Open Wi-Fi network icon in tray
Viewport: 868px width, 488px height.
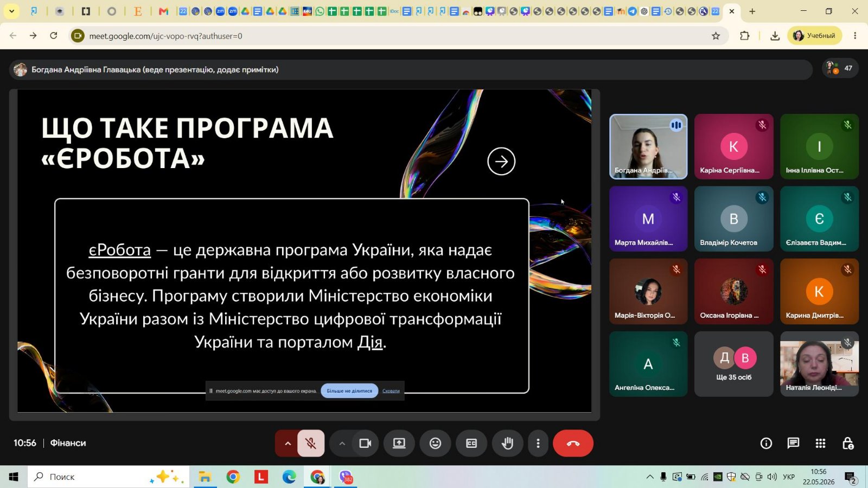pos(704,477)
